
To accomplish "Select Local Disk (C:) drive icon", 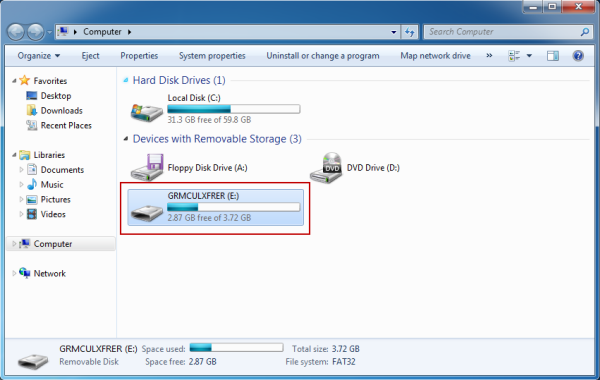I will (x=147, y=112).
